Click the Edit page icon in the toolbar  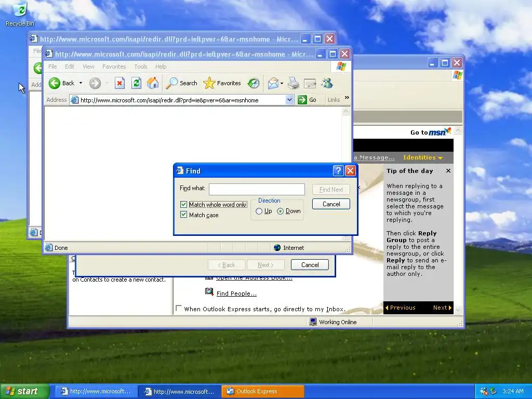coord(310,83)
